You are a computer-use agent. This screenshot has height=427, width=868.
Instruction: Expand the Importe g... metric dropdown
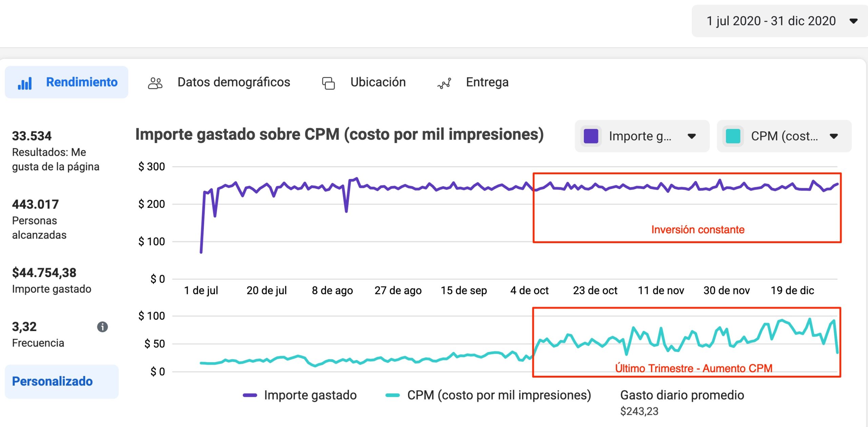pyautogui.click(x=692, y=136)
